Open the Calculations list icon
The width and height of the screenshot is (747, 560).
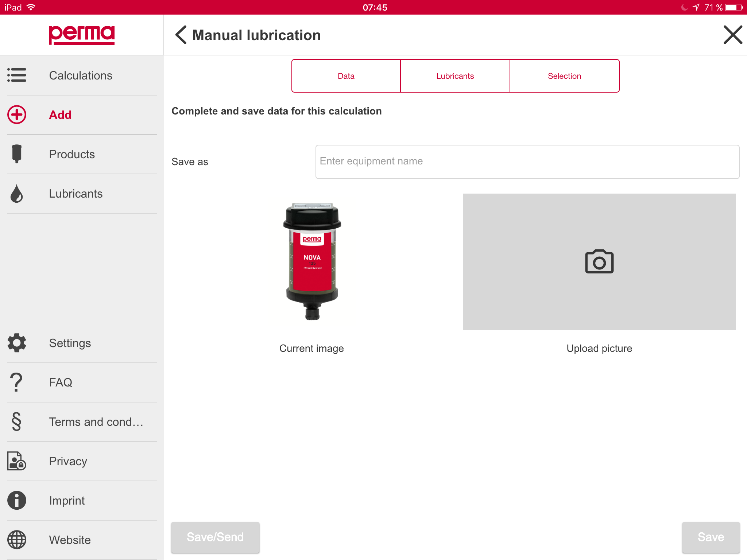tap(17, 75)
